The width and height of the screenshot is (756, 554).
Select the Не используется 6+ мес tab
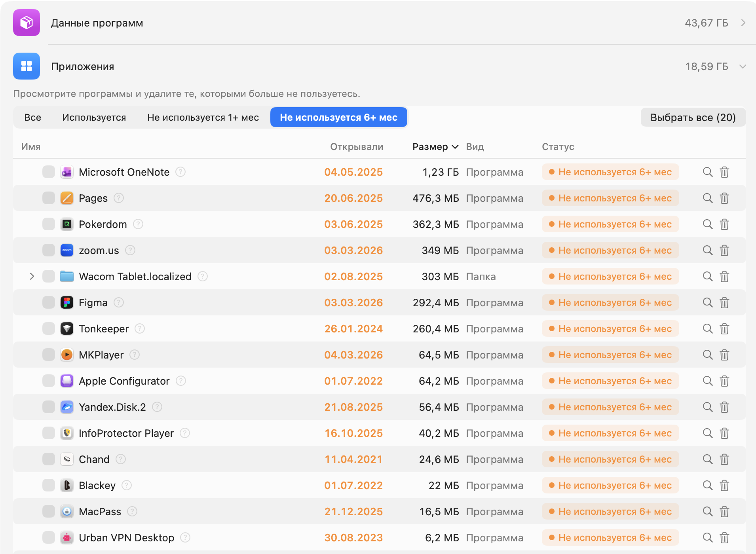339,118
